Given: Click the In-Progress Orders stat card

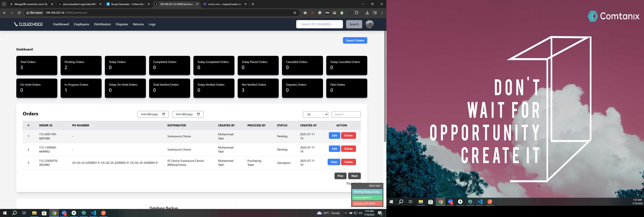Looking at the screenshot, I should click(x=81, y=88).
